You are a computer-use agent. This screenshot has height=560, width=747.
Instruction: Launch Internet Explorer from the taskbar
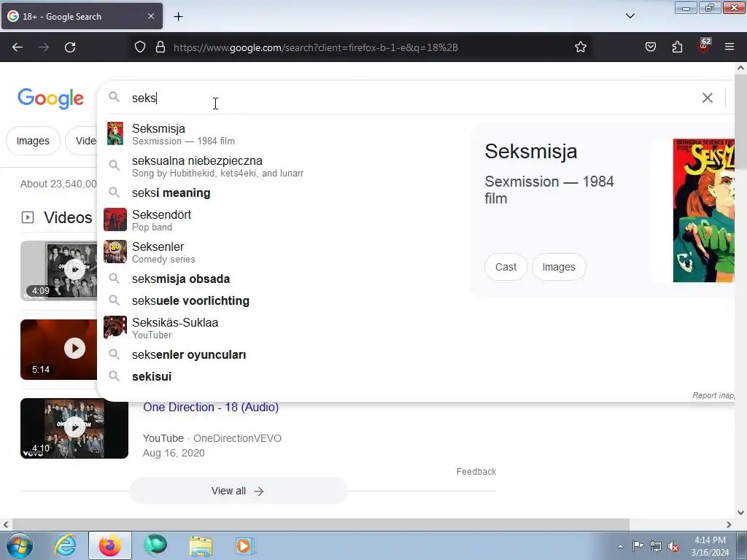pyautogui.click(x=64, y=545)
